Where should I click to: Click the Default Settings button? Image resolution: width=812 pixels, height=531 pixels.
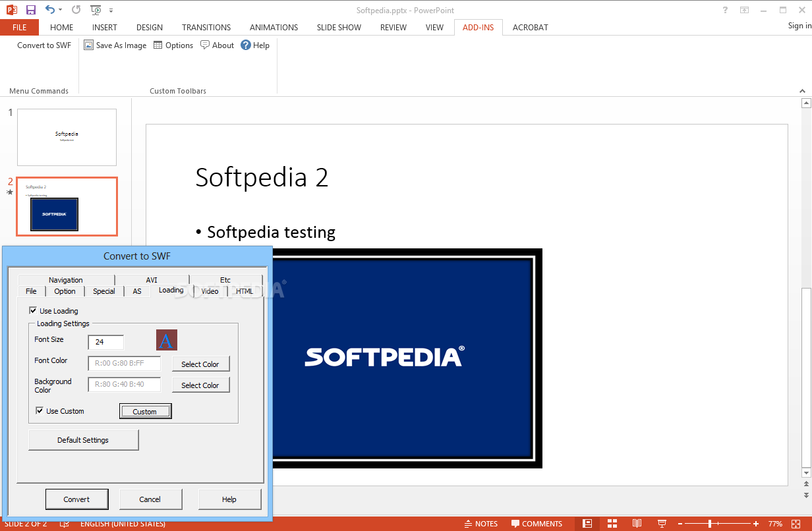point(83,440)
